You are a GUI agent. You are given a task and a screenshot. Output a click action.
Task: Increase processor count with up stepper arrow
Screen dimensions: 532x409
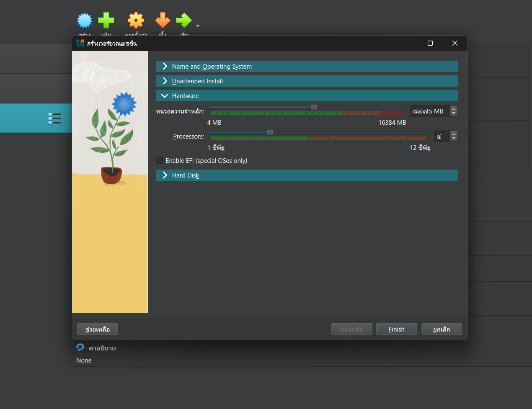[x=454, y=134]
